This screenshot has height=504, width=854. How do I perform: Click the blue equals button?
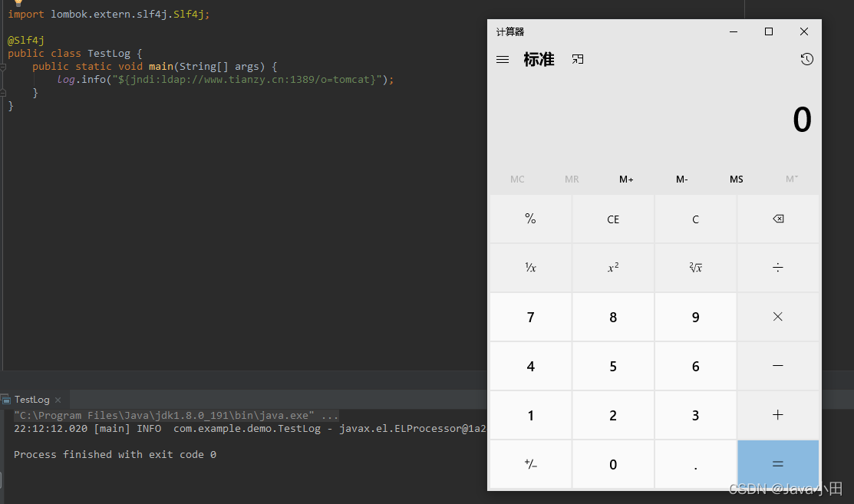(778, 464)
